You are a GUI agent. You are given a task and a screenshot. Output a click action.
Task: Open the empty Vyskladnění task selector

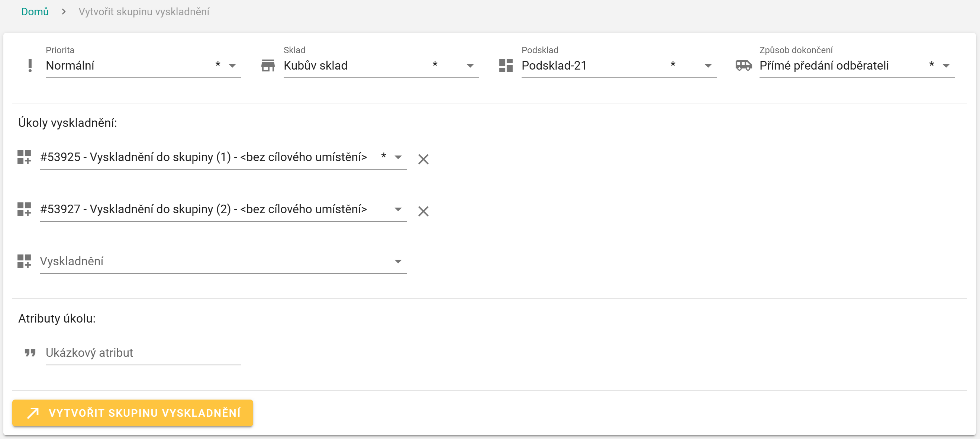point(398,262)
